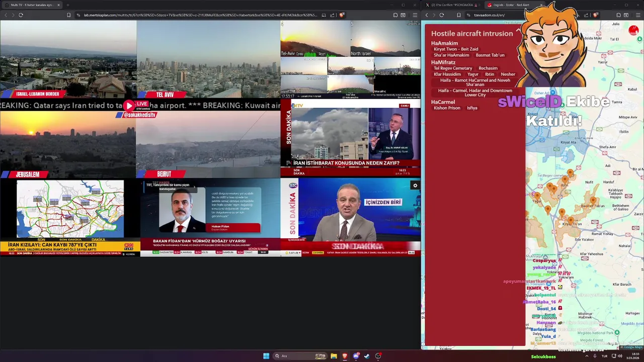Open Brave browser from the taskbar
Screen dimensions: 644x362
pos(345,356)
